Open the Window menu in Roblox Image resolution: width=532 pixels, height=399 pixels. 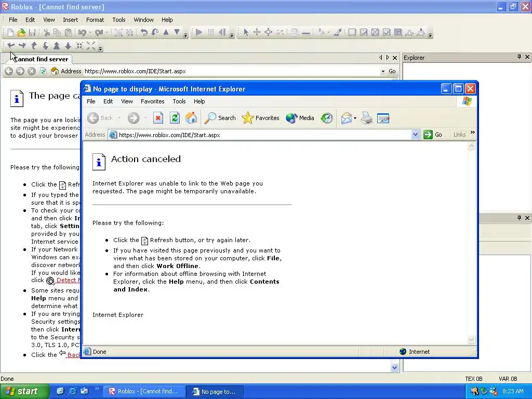tap(143, 20)
